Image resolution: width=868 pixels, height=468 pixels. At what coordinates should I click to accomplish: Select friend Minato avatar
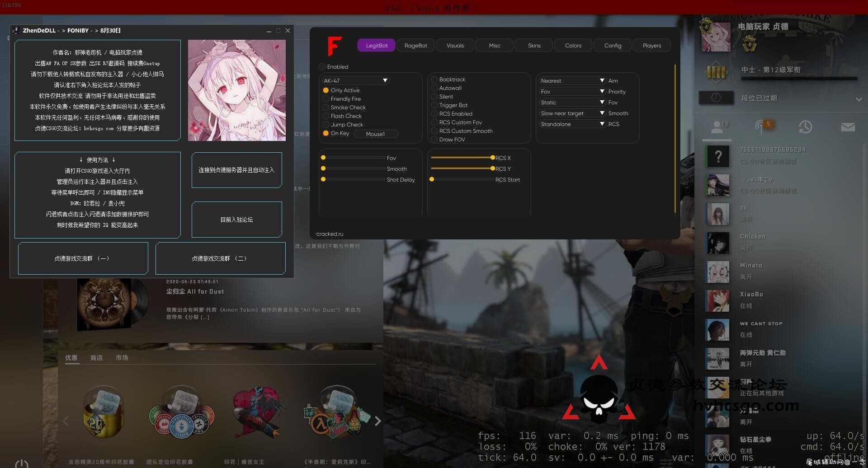pos(718,272)
